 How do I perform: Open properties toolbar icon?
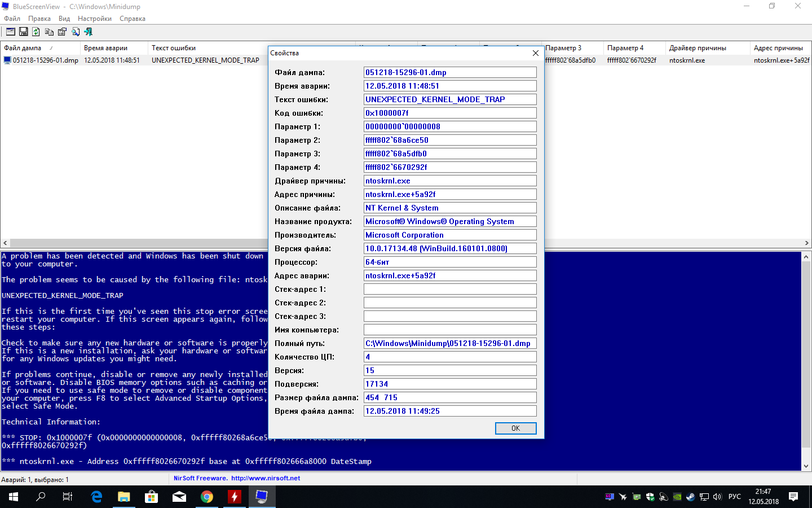[62, 32]
